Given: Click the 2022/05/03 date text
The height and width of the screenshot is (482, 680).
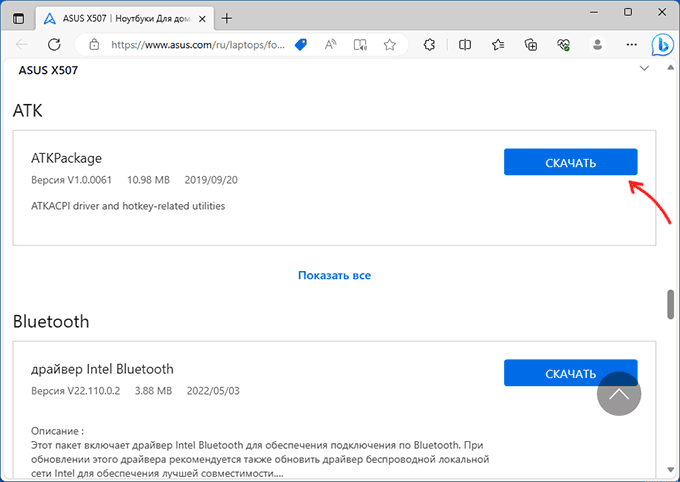Looking at the screenshot, I should pos(213,391).
